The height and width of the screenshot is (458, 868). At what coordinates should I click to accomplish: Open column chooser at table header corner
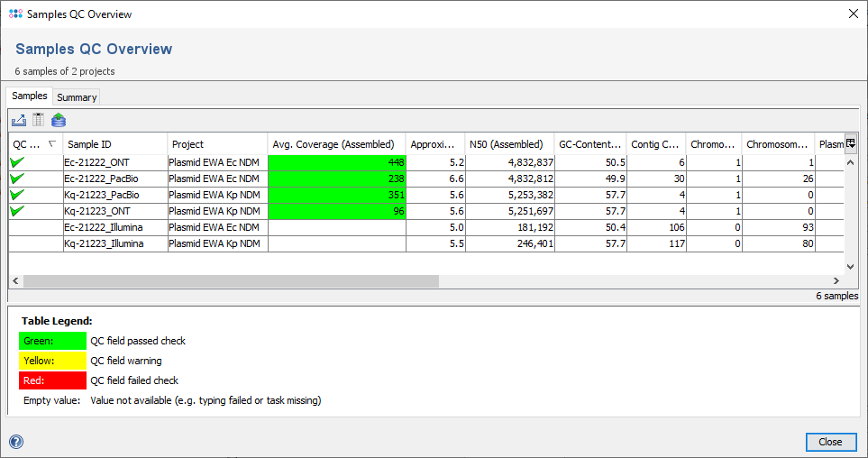pyautogui.click(x=849, y=144)
